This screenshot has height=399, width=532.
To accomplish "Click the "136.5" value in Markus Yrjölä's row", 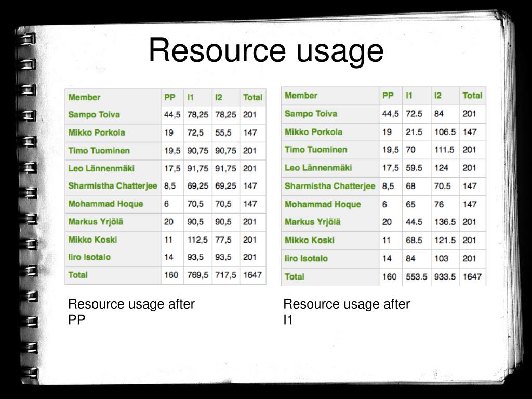I will 445,222.
